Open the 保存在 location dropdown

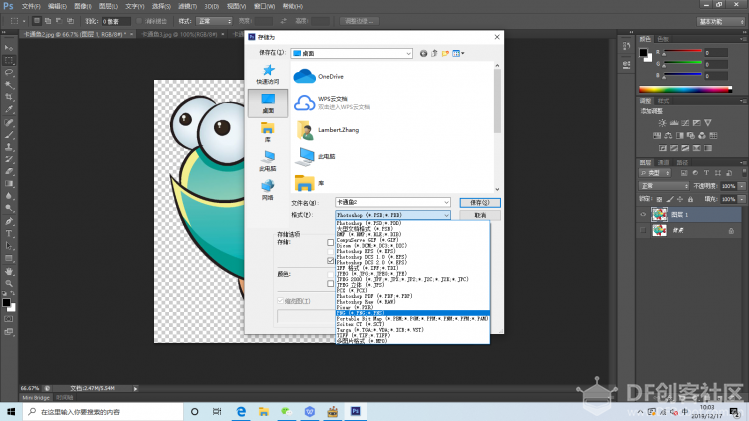408,54
